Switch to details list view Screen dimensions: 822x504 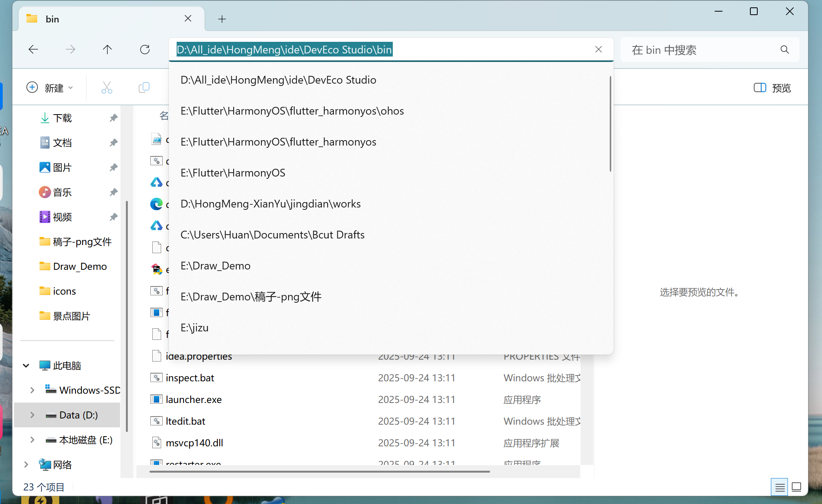point(780,487)
